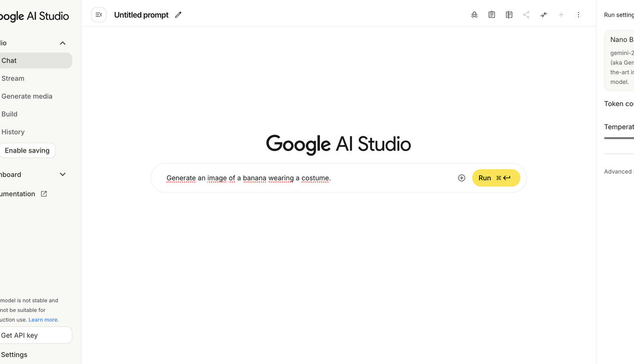
Task: Click the yellow Run button
Action: pyautogui.click(x=496, y=178)
